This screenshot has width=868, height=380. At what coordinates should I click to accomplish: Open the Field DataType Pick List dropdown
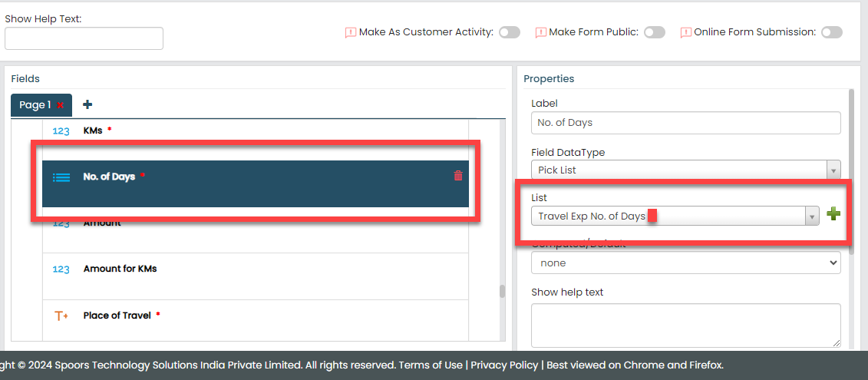tap(685, 170)
